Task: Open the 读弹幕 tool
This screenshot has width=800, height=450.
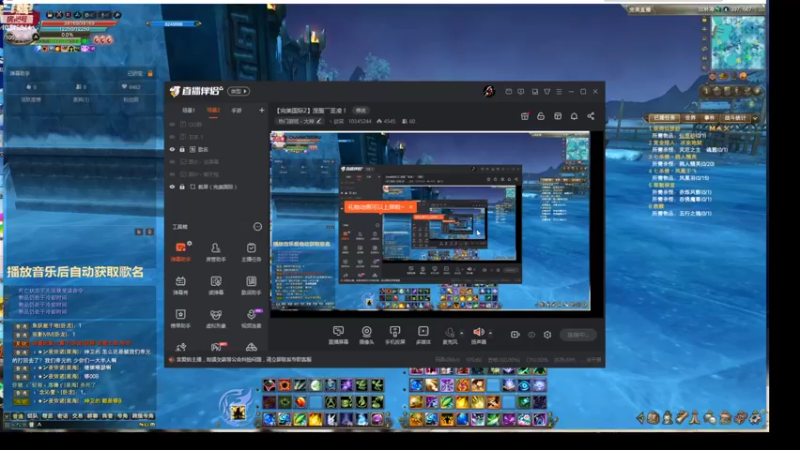Action: pos(216,285)
